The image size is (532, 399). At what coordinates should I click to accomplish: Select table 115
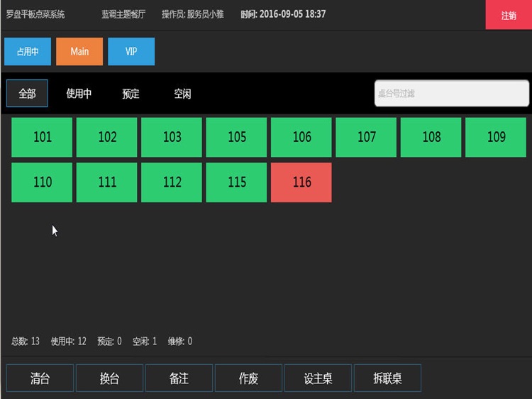236,182
